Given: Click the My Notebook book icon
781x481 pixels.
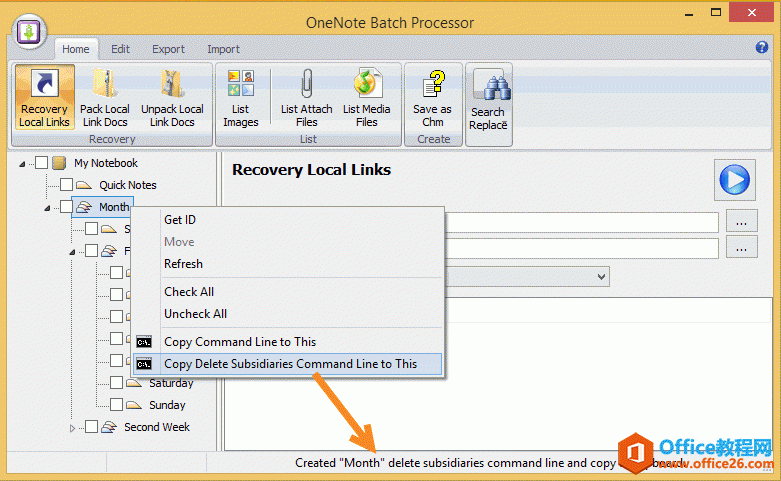Looking at the screenshot, I should tap(59, 163).
